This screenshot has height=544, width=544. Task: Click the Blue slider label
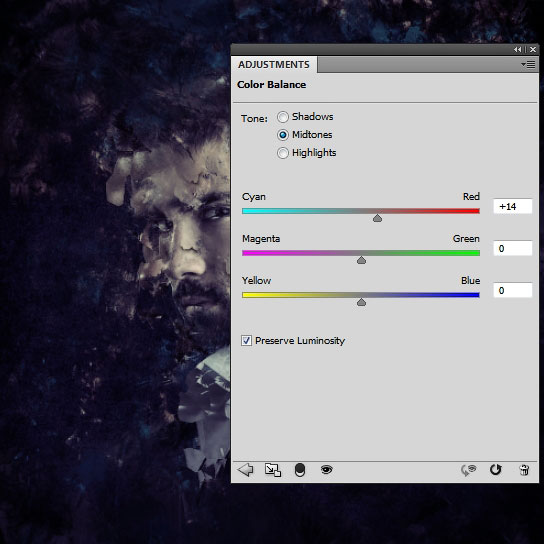[x=470, y=281]
